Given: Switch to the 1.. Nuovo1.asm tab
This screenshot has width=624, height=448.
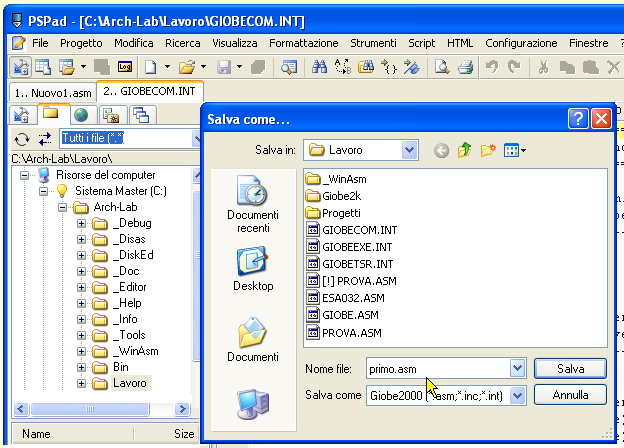Looking at the screenshot, I should pos(48,91).
